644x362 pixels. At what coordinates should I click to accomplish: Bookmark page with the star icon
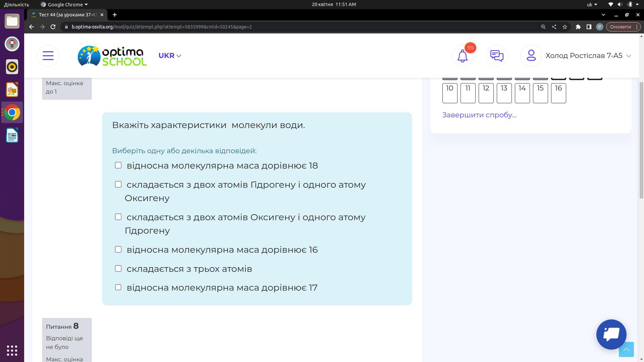click(x=565, y=27)
